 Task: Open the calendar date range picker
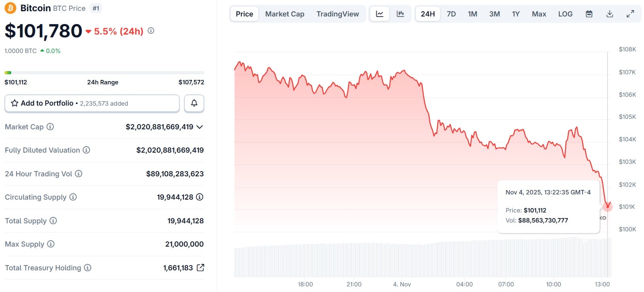point(589,14)
